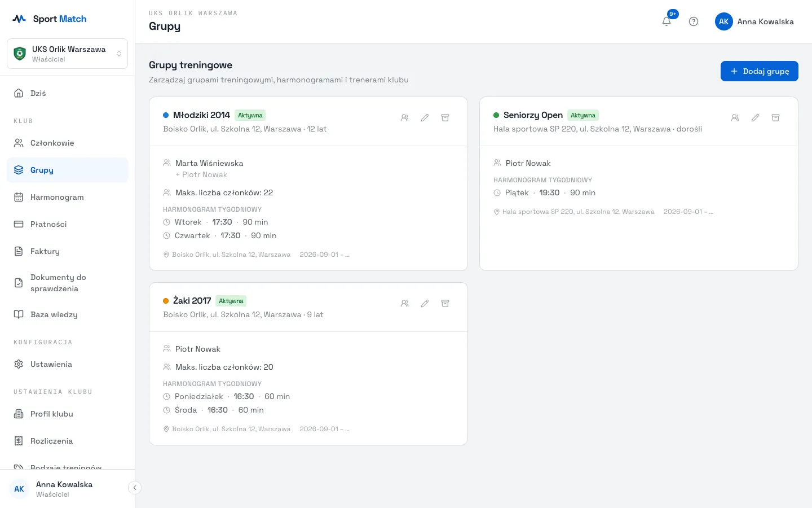Click the blue color dot of Młodziki 2014

pyautogui.click(x=166, y=115)
